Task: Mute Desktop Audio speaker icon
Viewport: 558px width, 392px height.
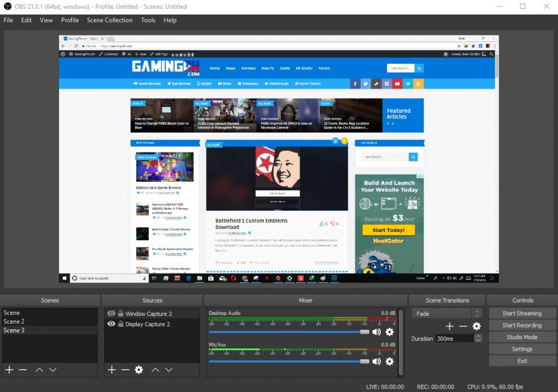Action: (377, 332)
